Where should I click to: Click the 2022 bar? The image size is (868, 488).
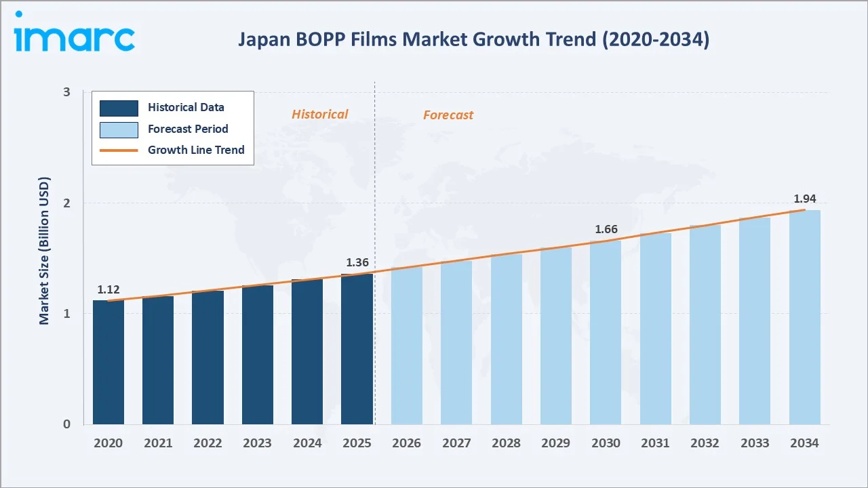(x=208, y=357)
